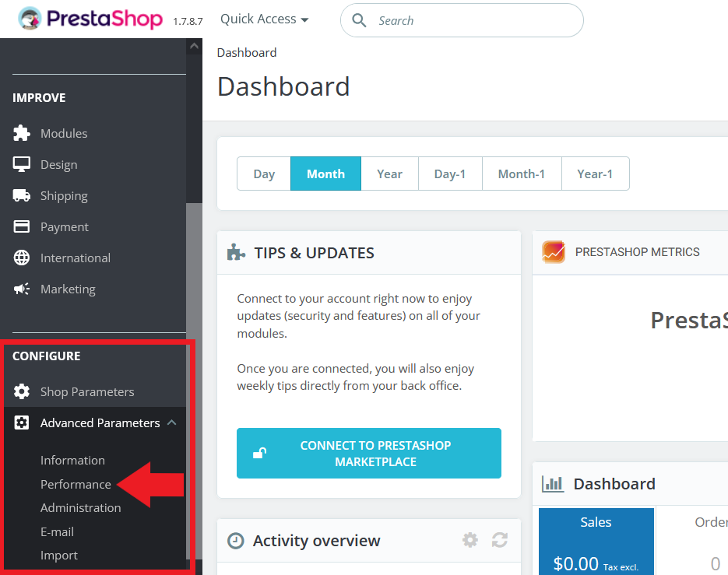
Task: Click the TIPS & UPDATES heading
Action: 314,253
